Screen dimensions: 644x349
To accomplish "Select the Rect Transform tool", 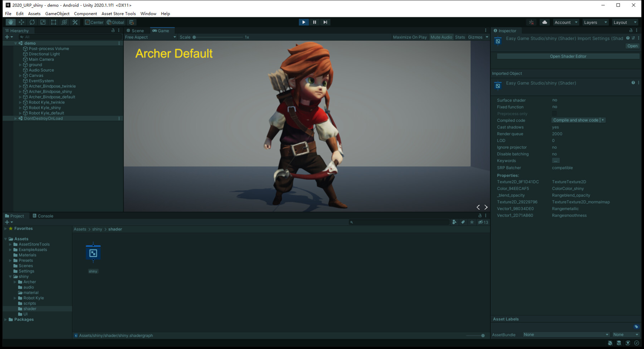I will 54,22.
